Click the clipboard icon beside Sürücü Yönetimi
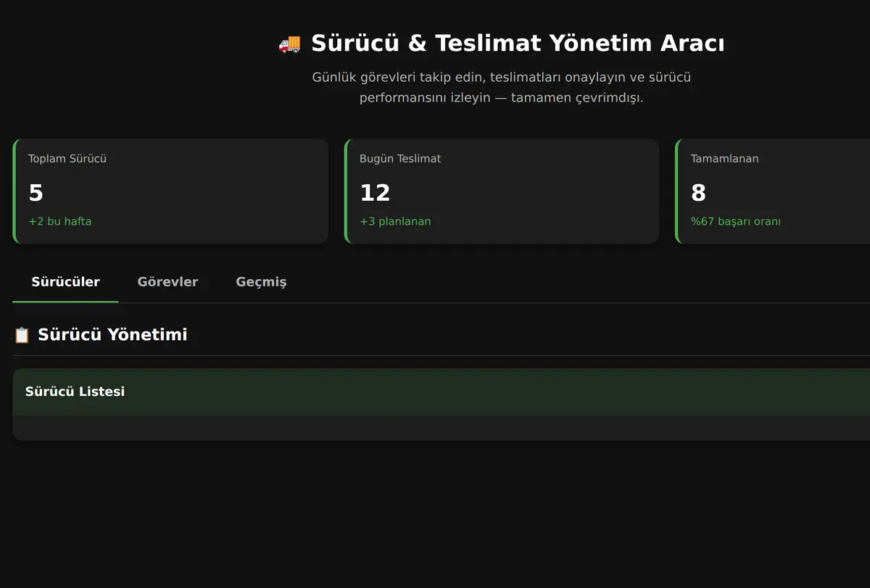This screenshot has width=870, height=588. pyautogui.click(x=22, y=335)
